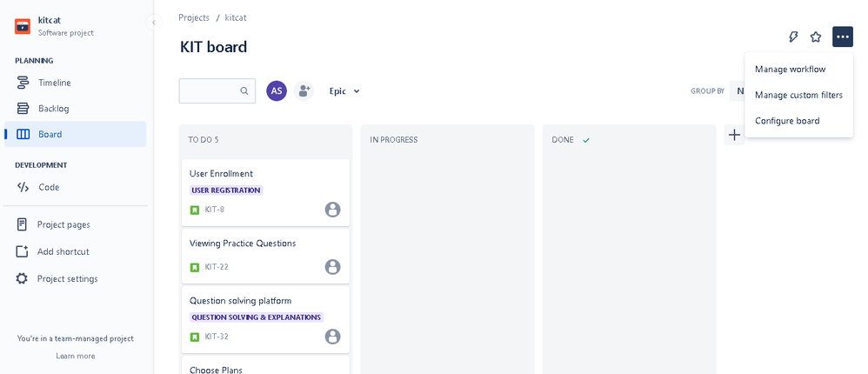The image size is (868, 374).
Task: Click the Project pages document icon
Action: [22, 224]
